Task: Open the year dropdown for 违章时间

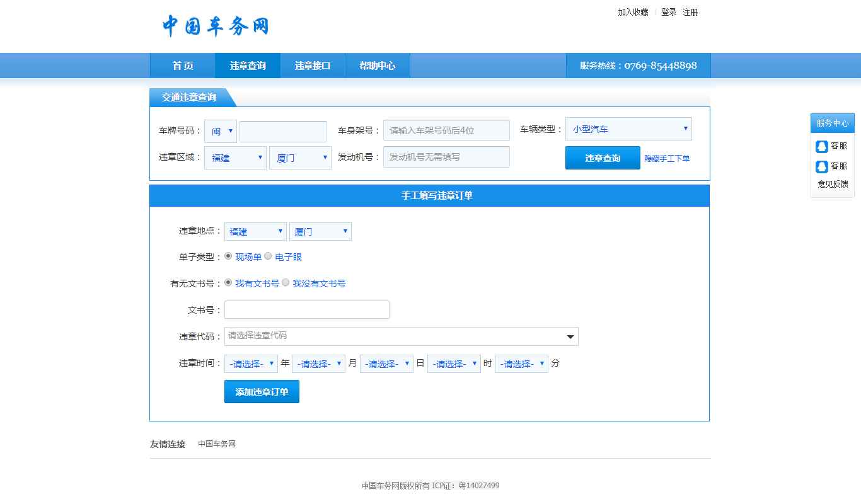Action: pos(250,364)
